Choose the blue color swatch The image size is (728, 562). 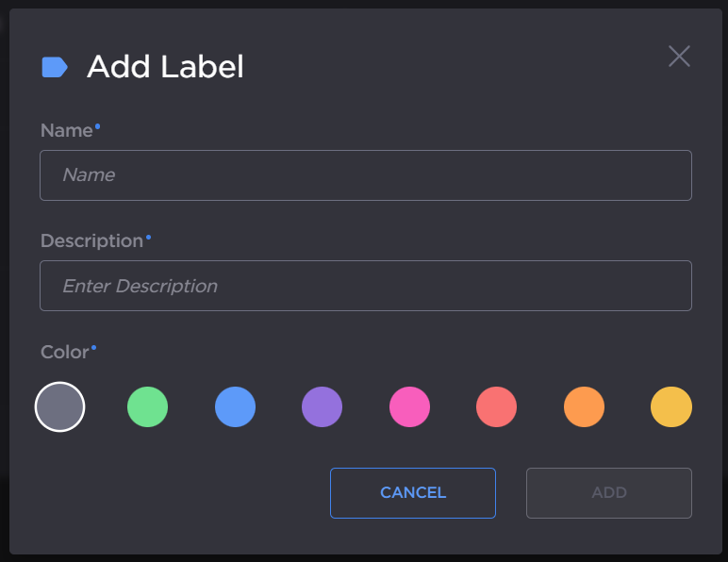pos(235,407)
